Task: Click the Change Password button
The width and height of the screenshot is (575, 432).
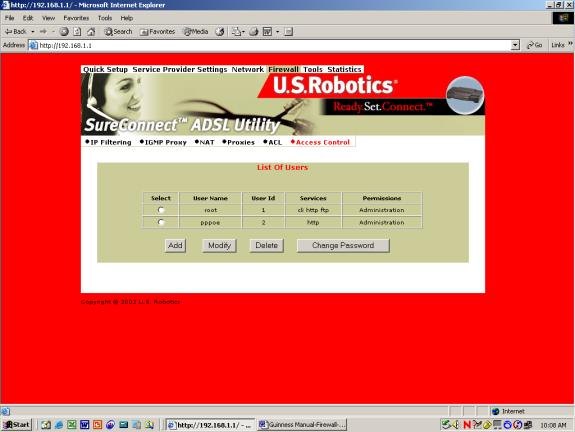Action: tap(343, 245)
